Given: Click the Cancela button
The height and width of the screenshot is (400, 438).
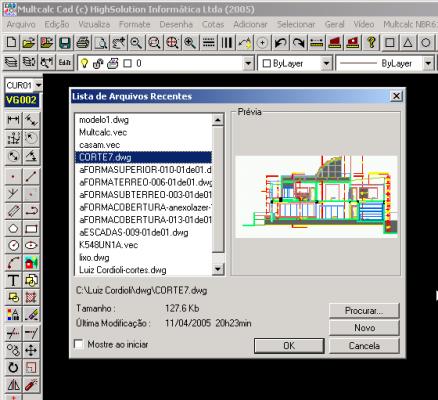Looking at the screenshot, I should point(364,346).
